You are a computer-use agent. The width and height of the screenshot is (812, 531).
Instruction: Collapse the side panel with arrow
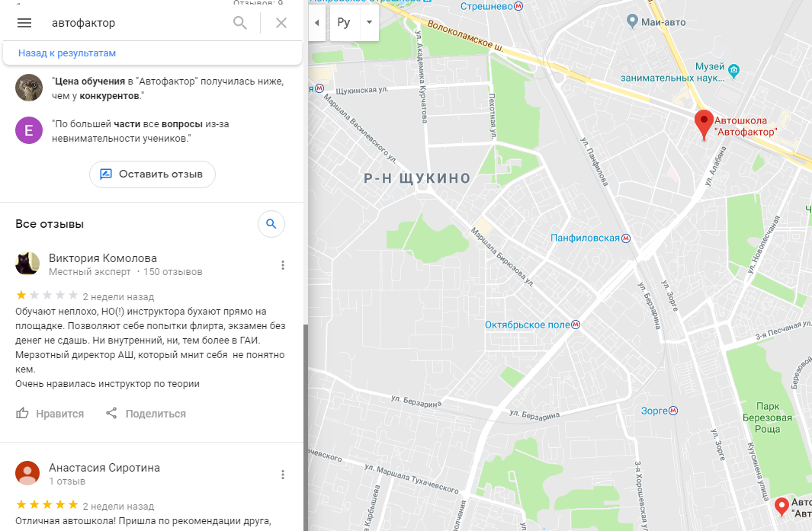click(317, 23)
